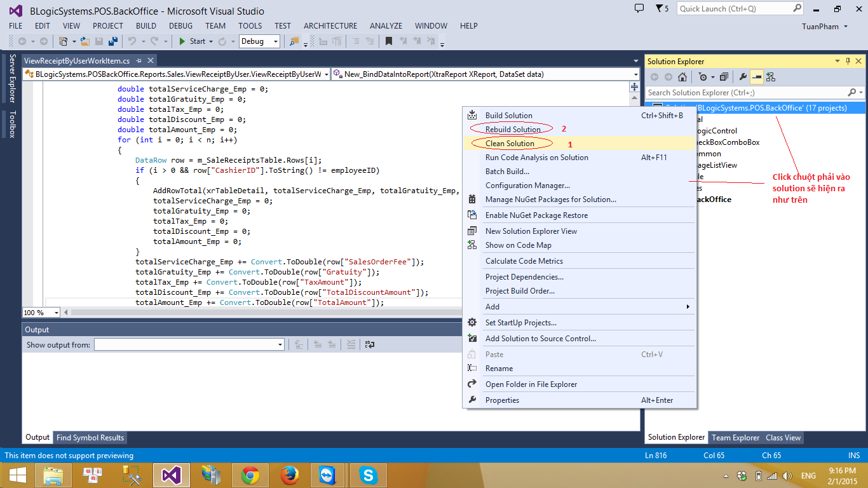Select Rebuild Solution in context menu

click(580, 130)
